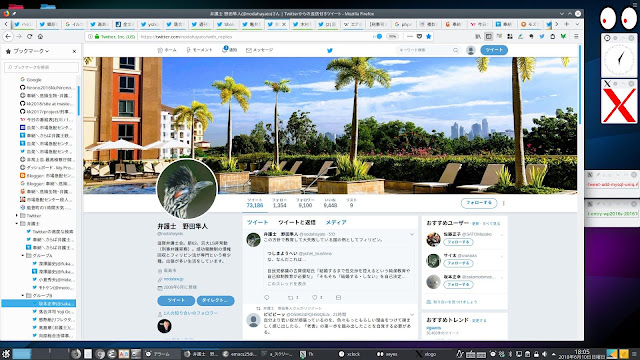Close the active Twitter tab
Screen dimensions: 640x360
point(284,24)
